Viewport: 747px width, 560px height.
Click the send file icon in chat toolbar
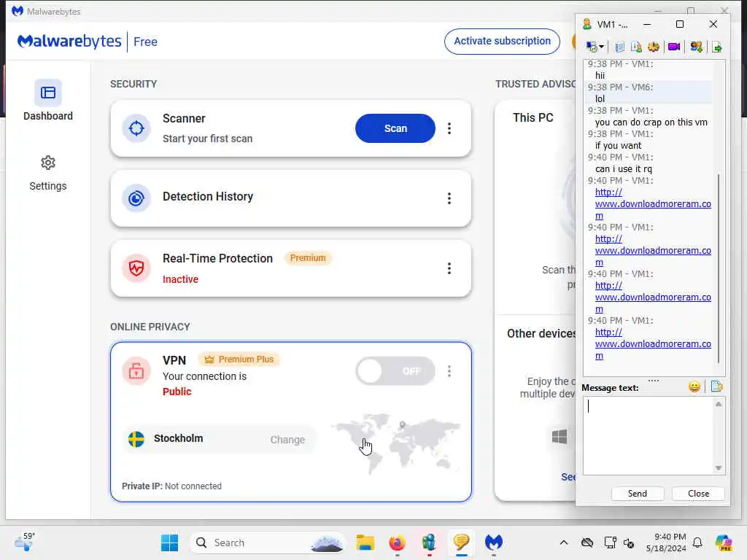(x=717, y=47)
